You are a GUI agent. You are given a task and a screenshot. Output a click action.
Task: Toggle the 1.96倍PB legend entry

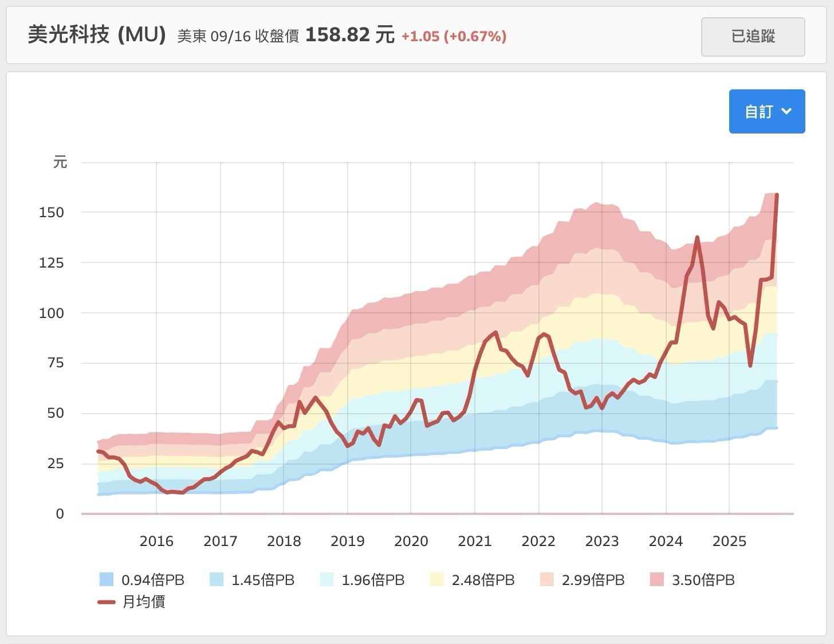tap(362, 580)
